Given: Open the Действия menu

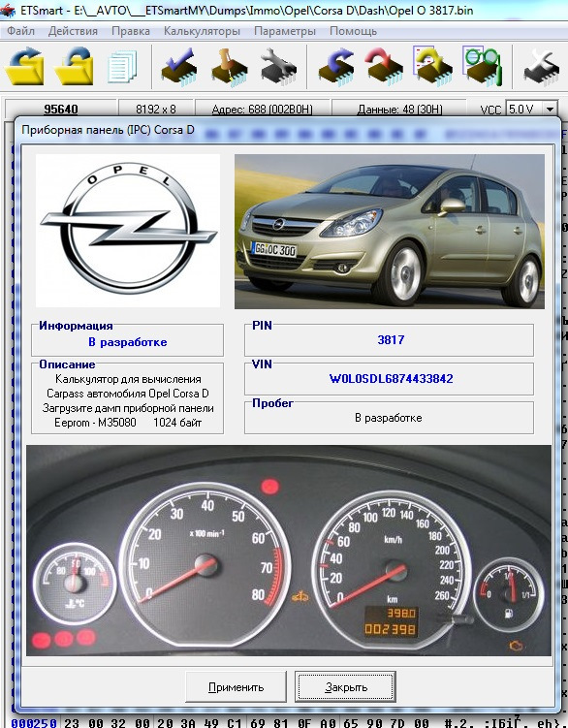Looking at the screenshot, I should tap(73, 31).
